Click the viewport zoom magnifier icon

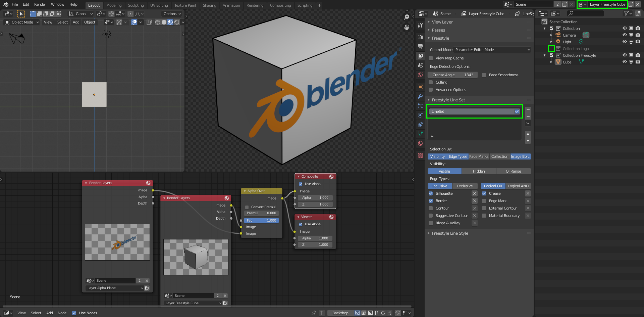pyautogui.click(x=407, y=17)
